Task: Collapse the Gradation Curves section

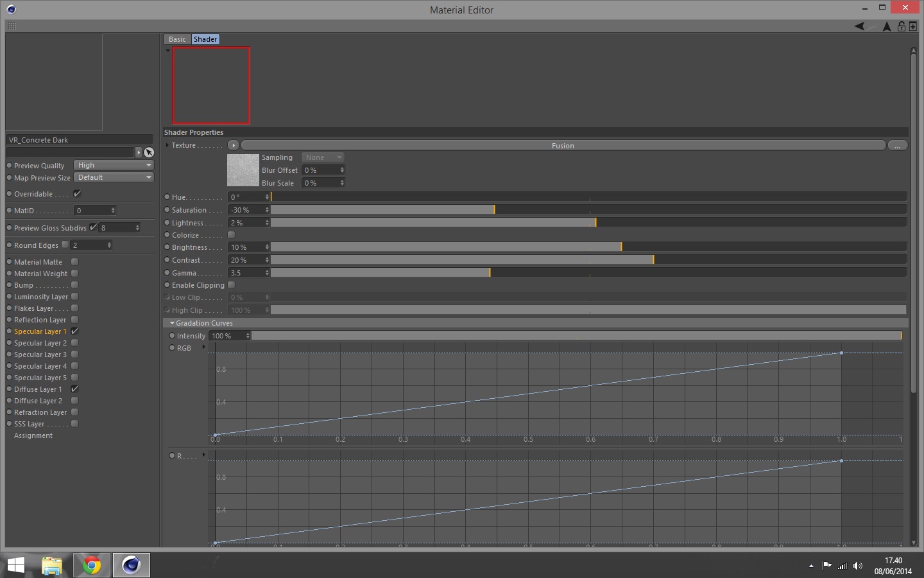Action: click(172, 323)
